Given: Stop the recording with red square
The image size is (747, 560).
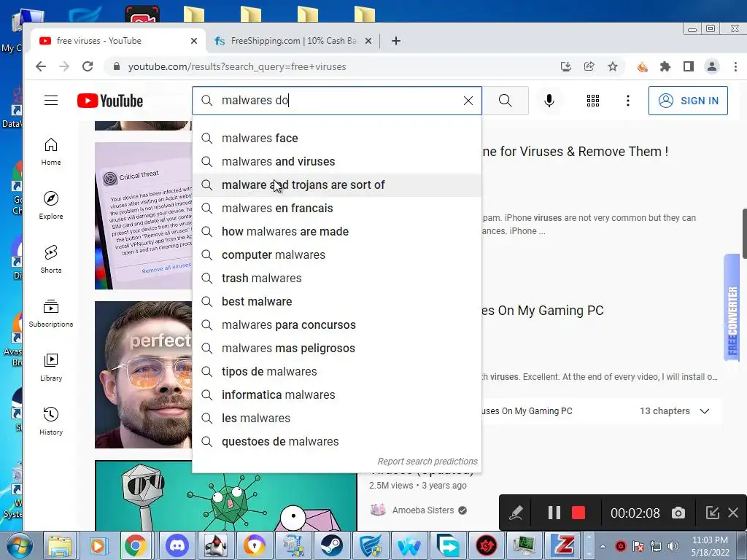Looking at the screenshot, I should pyautogui.click(x=578, y=513).
